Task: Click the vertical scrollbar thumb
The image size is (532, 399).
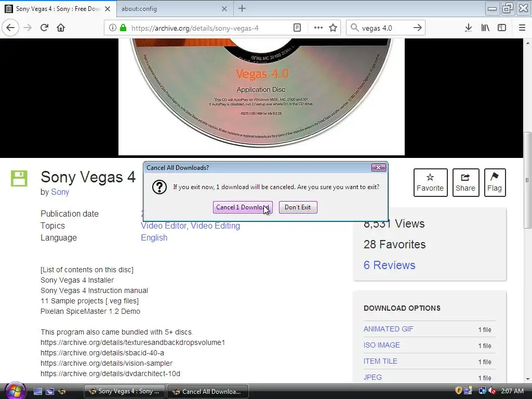Action: [x=528, y=180]
